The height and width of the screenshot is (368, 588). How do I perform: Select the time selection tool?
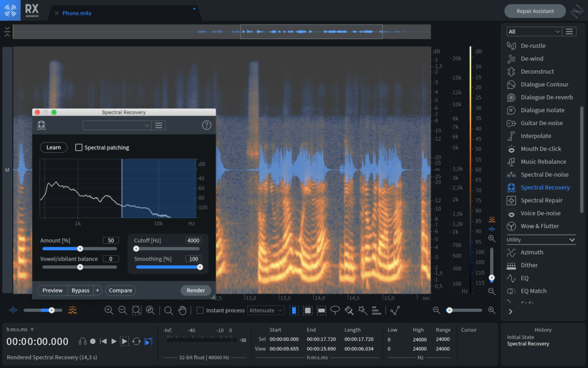point(294,310)
